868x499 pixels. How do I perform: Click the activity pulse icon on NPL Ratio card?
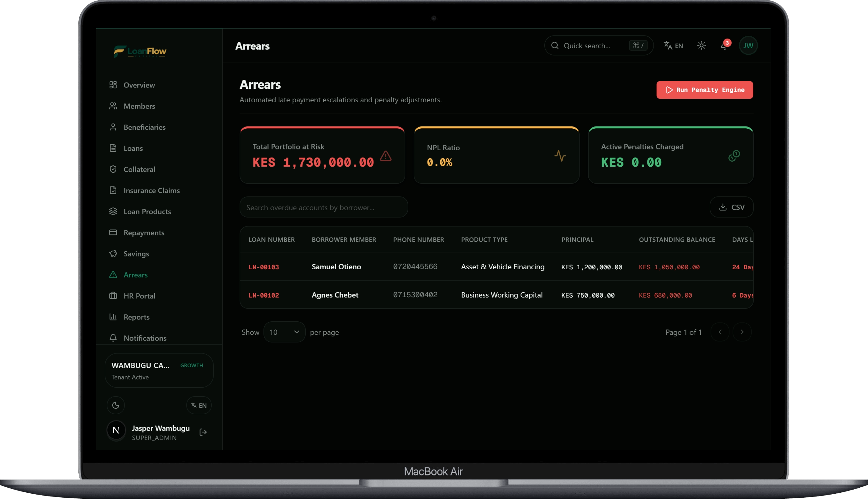coord(560,156)
